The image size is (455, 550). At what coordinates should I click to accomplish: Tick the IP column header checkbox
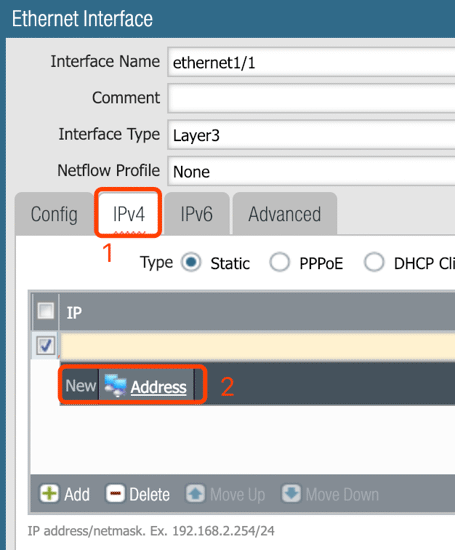[x=46, y=311]
